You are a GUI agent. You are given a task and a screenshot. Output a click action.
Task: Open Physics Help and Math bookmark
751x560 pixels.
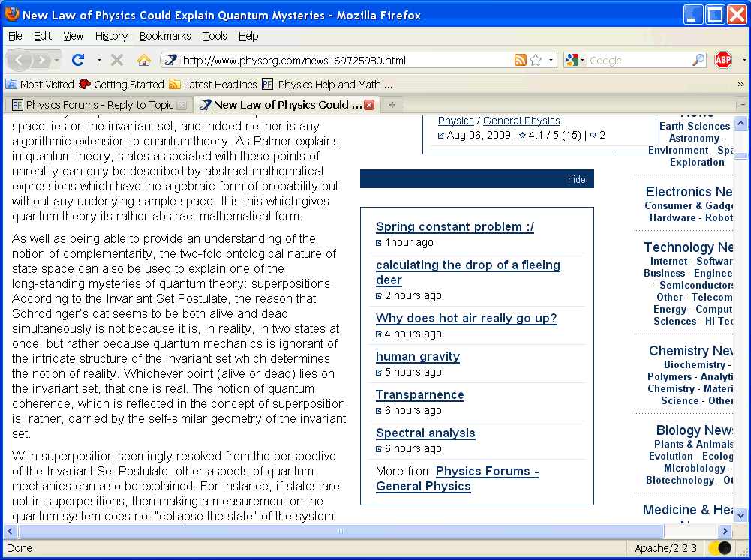tap(327, 85)
